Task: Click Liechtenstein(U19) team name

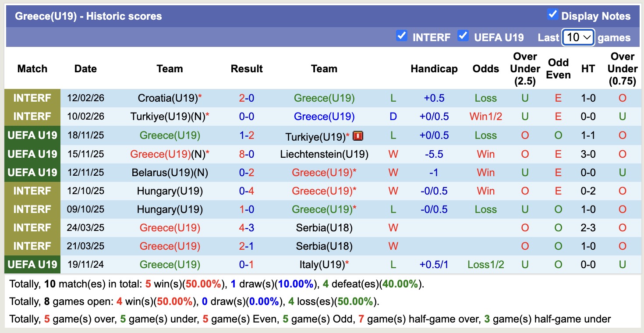Action: (x=324, y=154)
